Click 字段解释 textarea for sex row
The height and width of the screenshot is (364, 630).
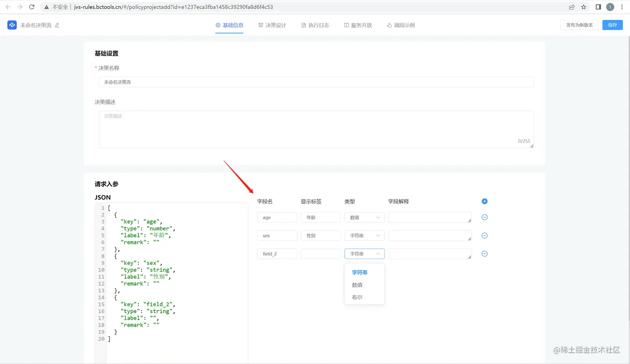(x=430, y=236)
